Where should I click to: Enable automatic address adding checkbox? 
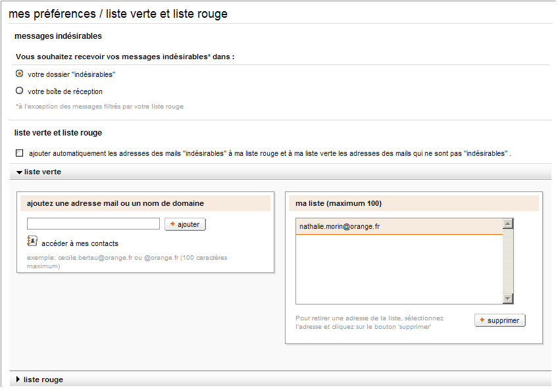[x=20, y=153]
